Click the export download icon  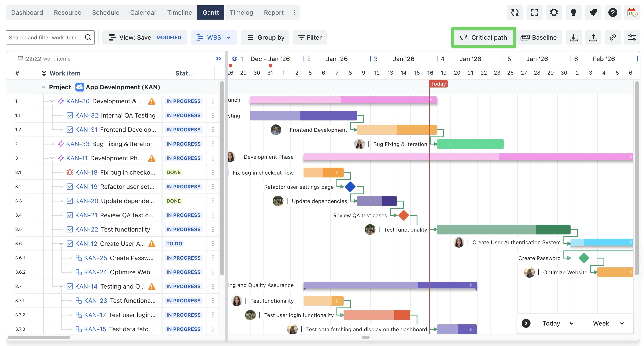(x=573, y=38)
